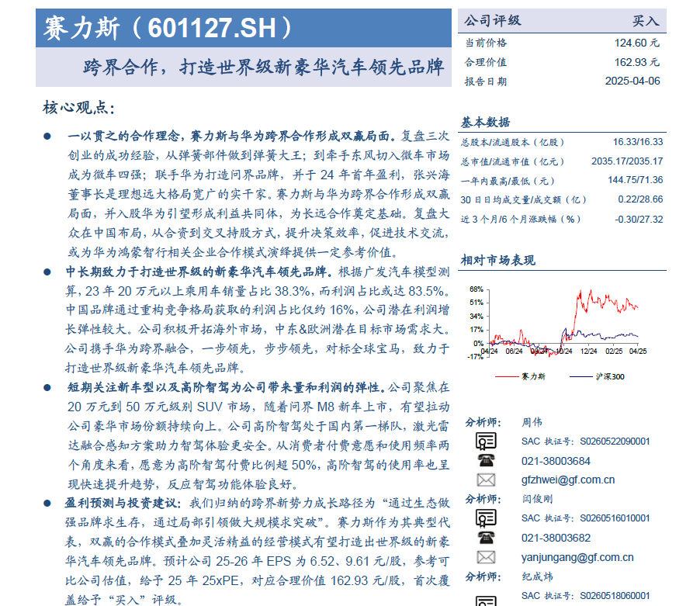
Task: Click the 沪深300 blue legend entry
Action: tap(598, 376)
